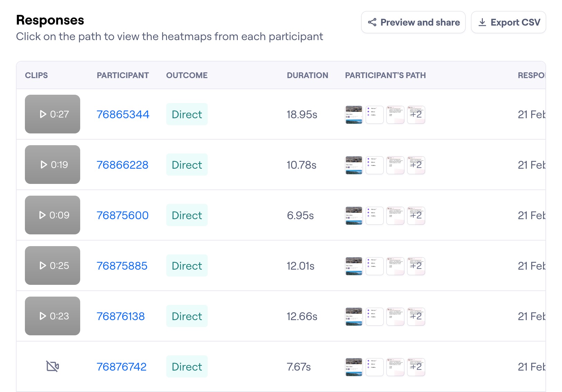Play the 0:25 session clip
Screen dimensions: 562x392
point(53,265)
